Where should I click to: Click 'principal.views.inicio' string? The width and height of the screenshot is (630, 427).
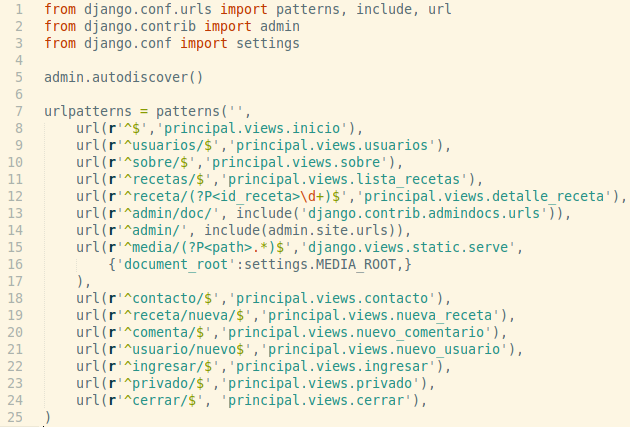[x=252, y=128]
